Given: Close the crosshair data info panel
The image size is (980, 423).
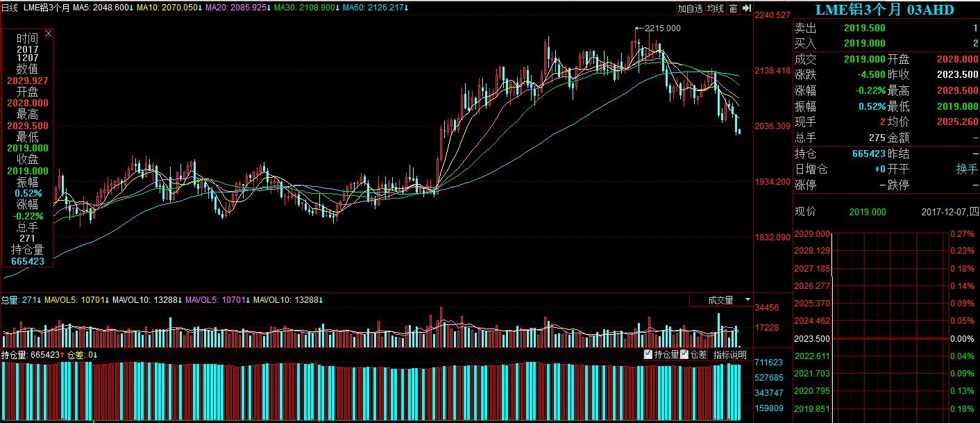Looking at the screenshot, I should 49,33.
